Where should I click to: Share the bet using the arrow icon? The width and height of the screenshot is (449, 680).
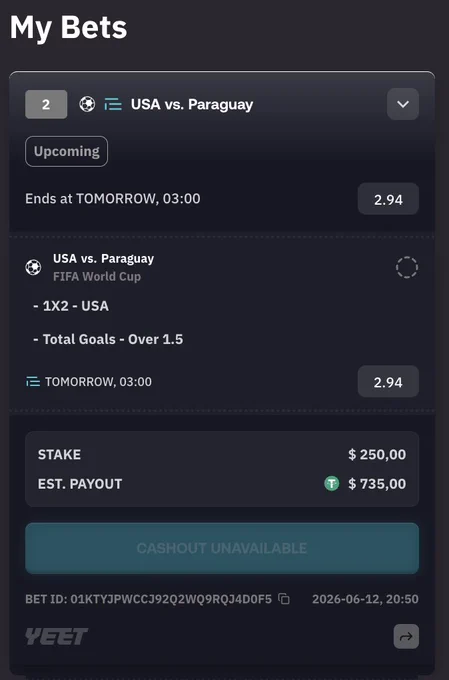(406, 636)
